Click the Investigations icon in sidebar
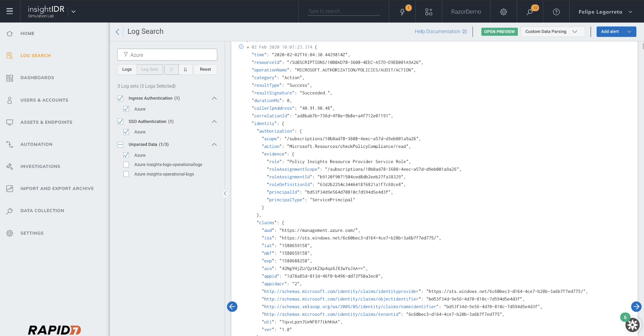The height and width of the screenshot is (336, 644). click(x=10, y=167)
